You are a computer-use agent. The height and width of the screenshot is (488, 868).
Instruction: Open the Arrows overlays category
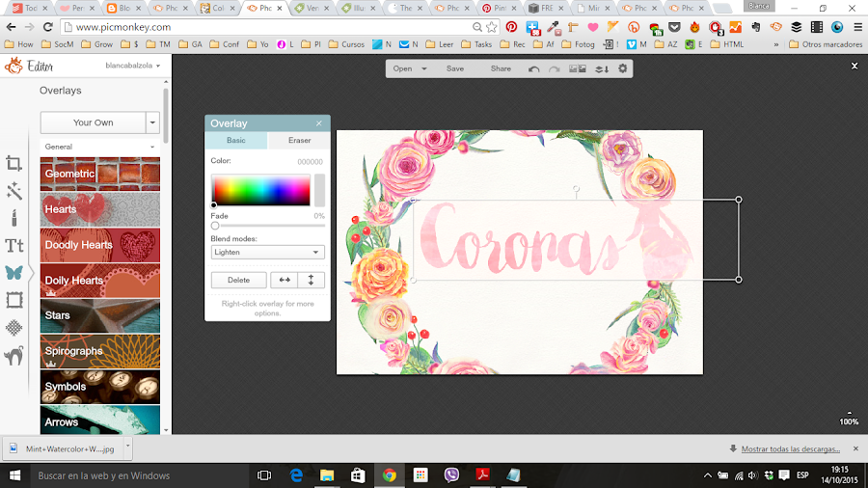(x=100, y=420)
